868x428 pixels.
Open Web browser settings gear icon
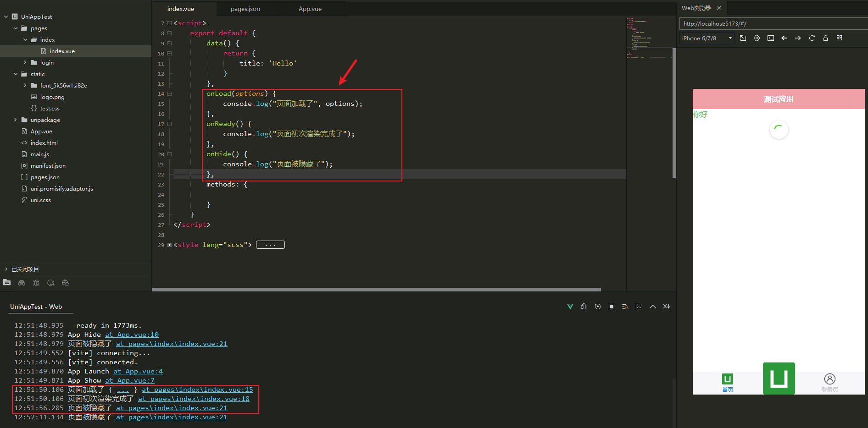(x=757, y=38)
